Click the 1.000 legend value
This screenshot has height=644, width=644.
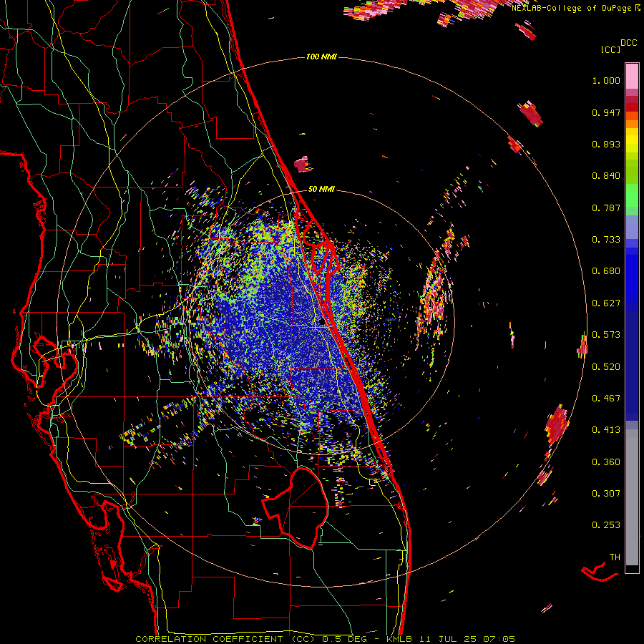(606, 80)
